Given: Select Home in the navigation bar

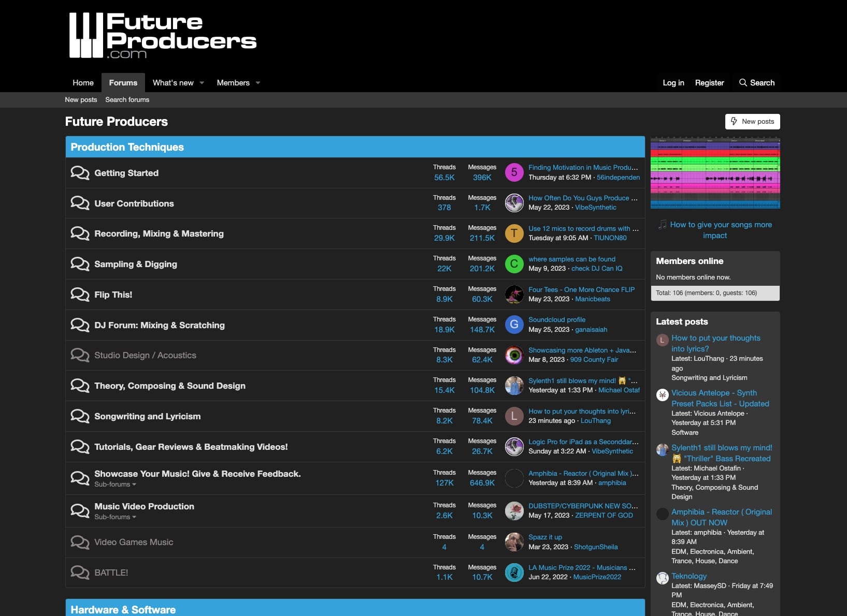Looking at the screenshot, I should (83, 83).
